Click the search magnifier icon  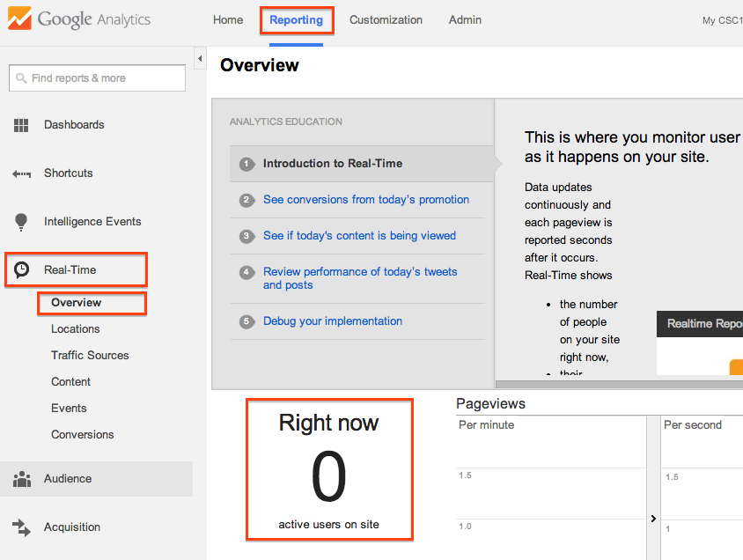21,78
